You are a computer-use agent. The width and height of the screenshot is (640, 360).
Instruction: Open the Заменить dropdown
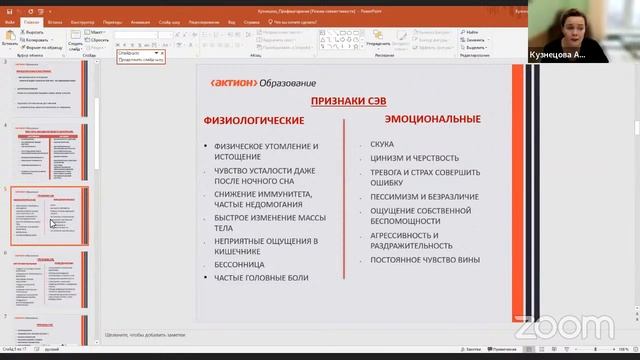pyautogui.click(x=475, y=40)
